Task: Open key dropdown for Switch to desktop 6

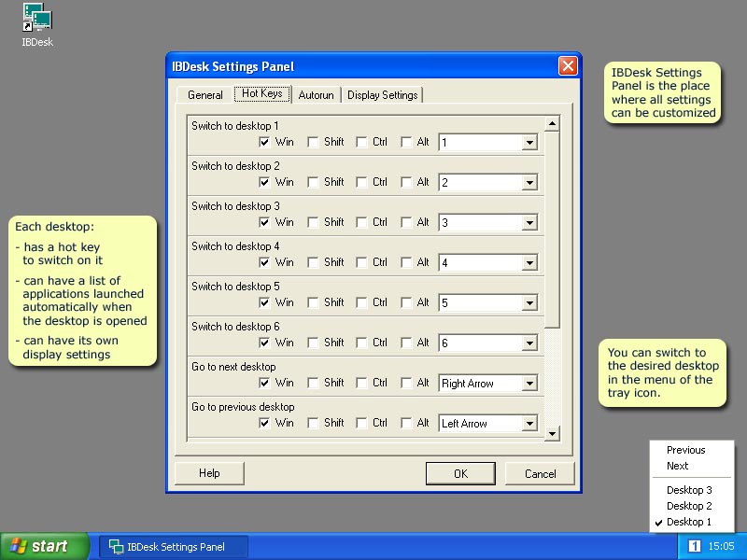Action: [529, 343]
